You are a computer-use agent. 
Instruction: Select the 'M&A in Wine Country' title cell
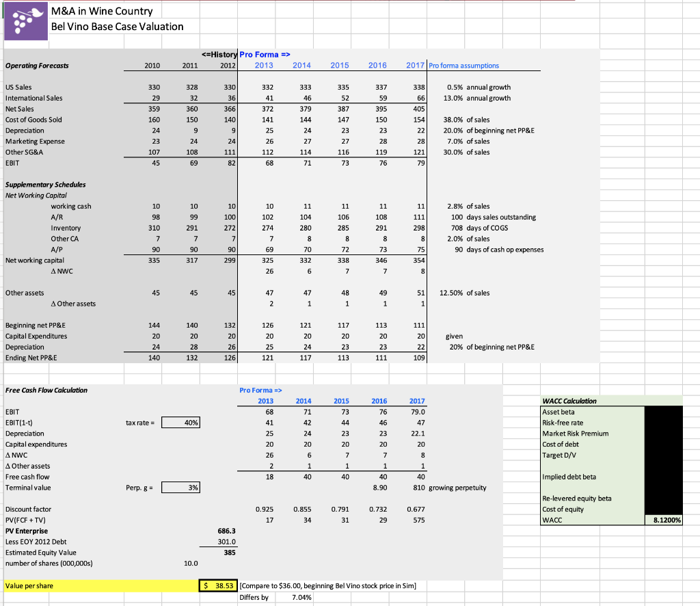[102, 11]
